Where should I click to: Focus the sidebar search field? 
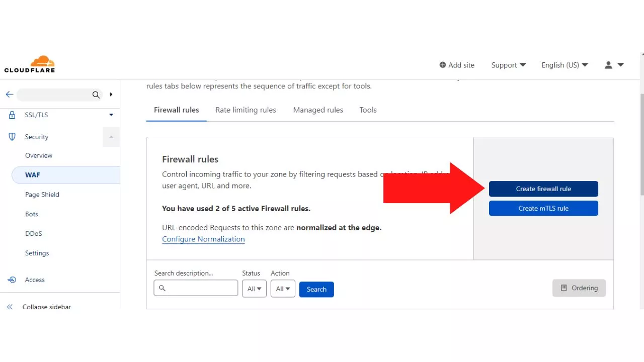(x=59, y=95)
